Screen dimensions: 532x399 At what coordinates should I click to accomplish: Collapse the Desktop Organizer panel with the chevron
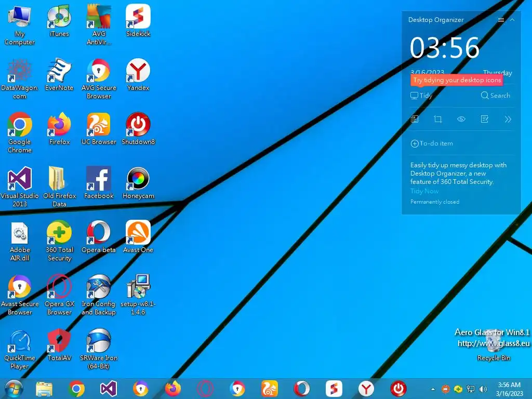512,20
